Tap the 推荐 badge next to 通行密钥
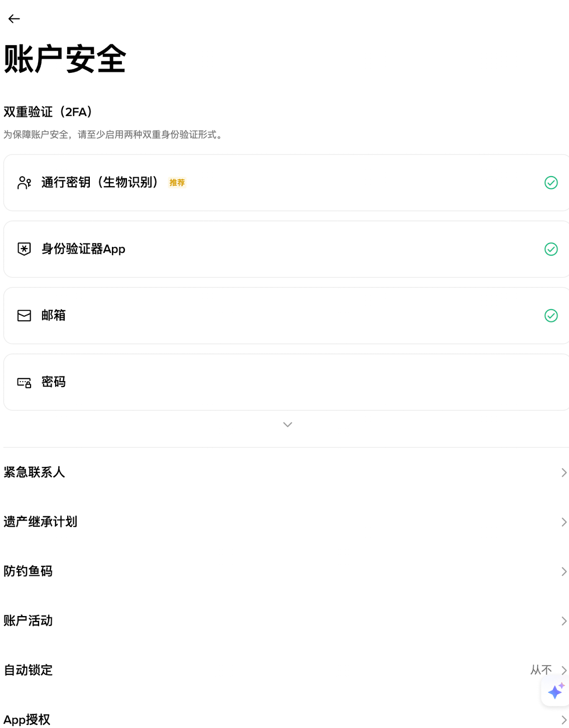The height and width of the screenshot is (728, 569). (x=176, y=183)
